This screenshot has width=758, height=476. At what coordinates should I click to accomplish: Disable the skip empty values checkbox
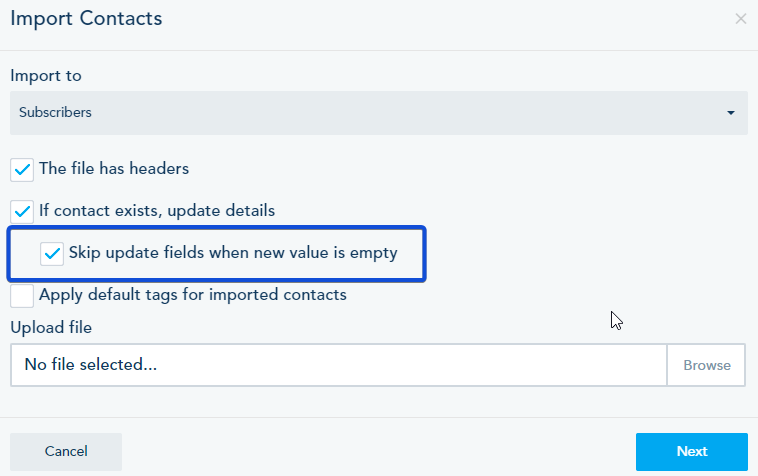(52, 253)
